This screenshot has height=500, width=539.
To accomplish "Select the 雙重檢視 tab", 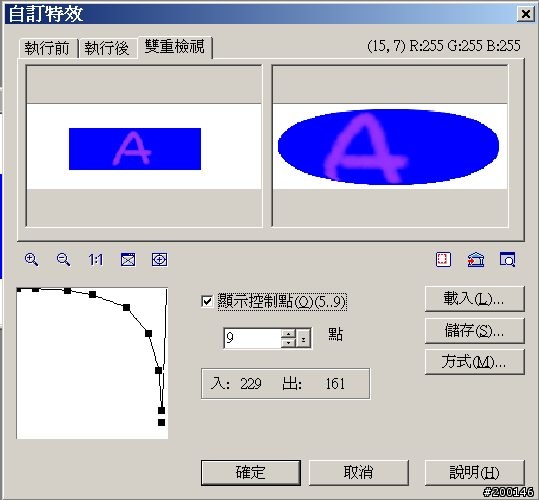I will (175, 47).
